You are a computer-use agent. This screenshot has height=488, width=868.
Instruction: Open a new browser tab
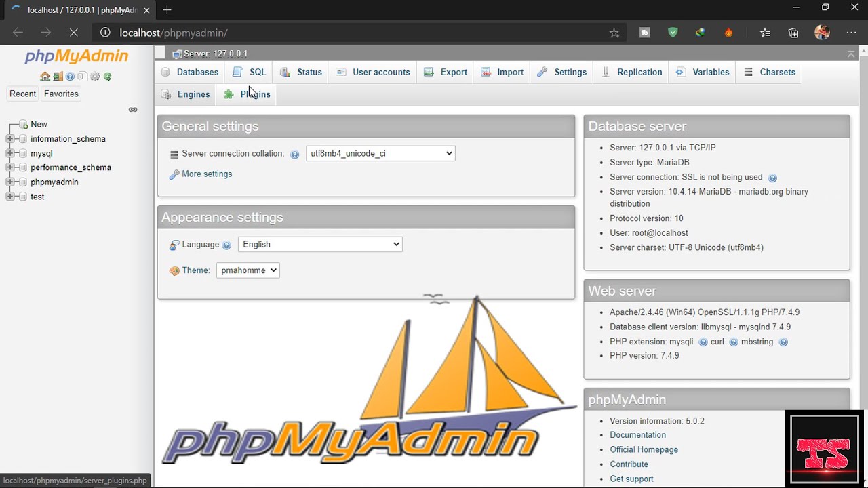pyautogui.click(x=167, y=9)
